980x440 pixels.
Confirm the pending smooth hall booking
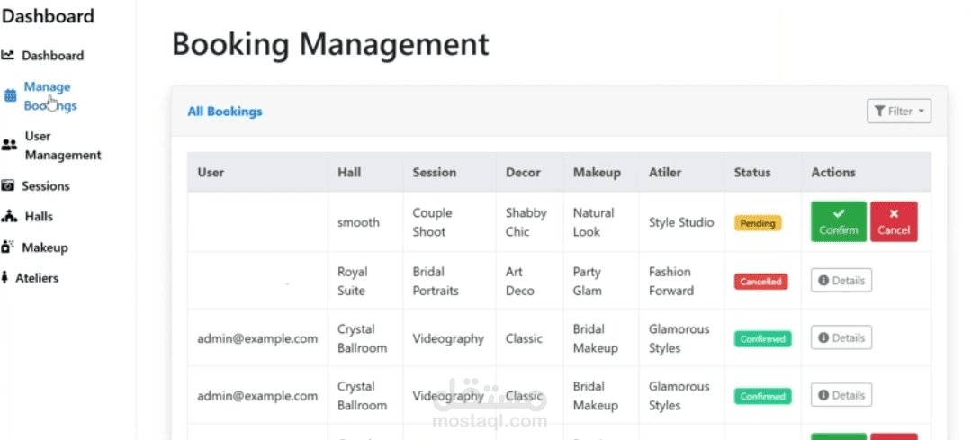tap(838, 221)
